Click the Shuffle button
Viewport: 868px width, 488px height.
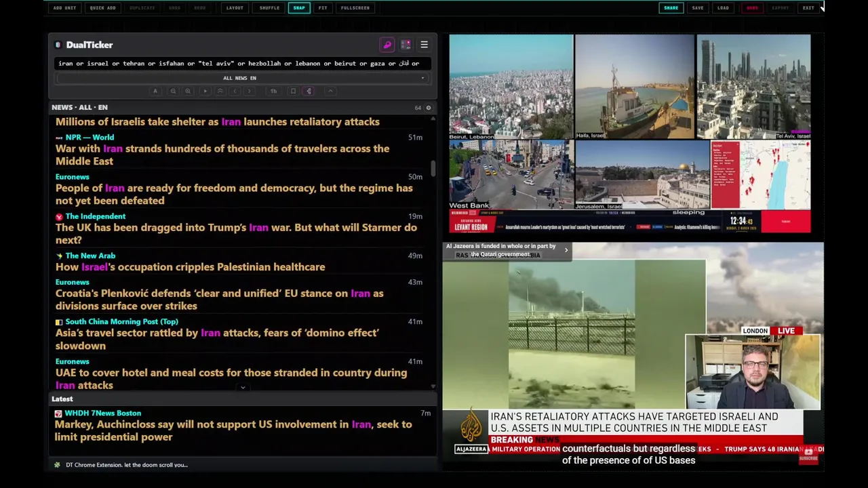click(269, 8)
